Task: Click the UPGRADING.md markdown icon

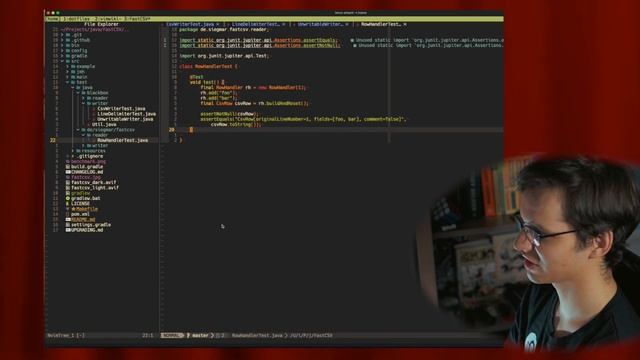Action: 68,230
